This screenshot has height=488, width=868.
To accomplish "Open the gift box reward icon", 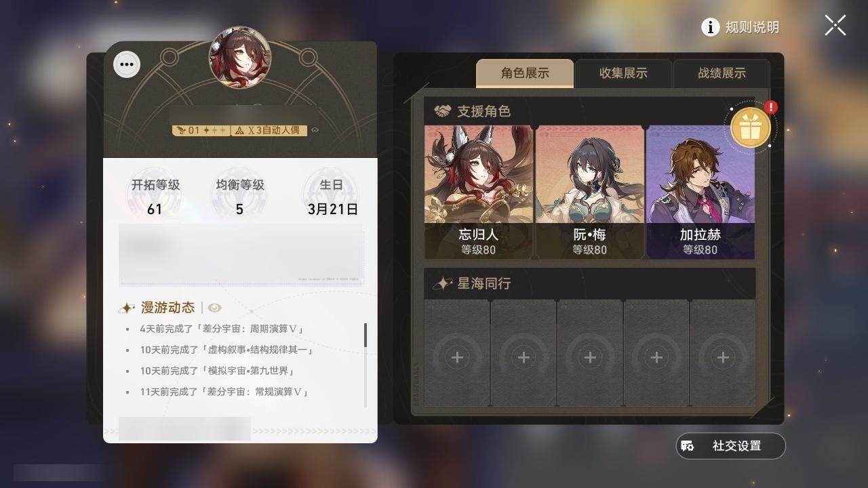I will point(750,127).
